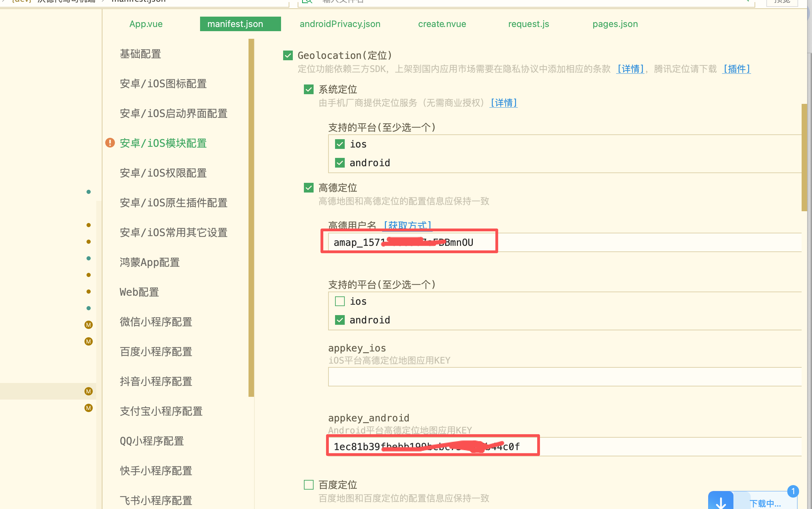Open 微信小程序配置 section
This screenshot has height=509, width=812.
click(156, 322)
